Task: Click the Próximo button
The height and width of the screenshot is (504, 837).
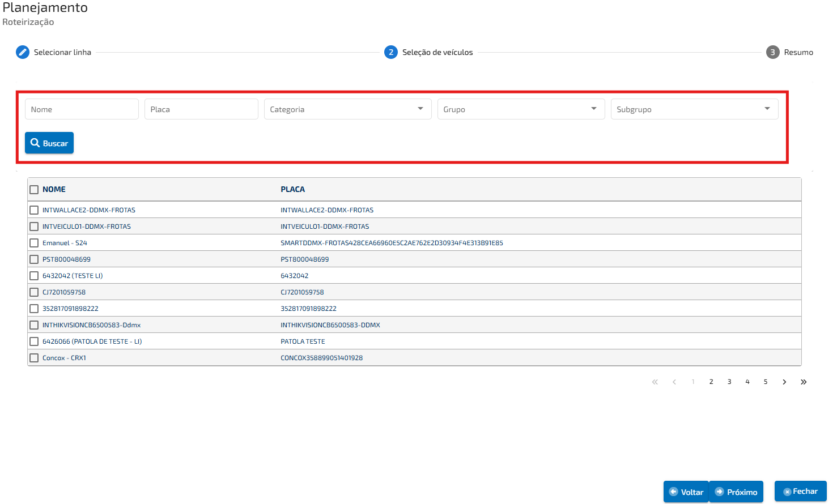Action: pos(736,492)
